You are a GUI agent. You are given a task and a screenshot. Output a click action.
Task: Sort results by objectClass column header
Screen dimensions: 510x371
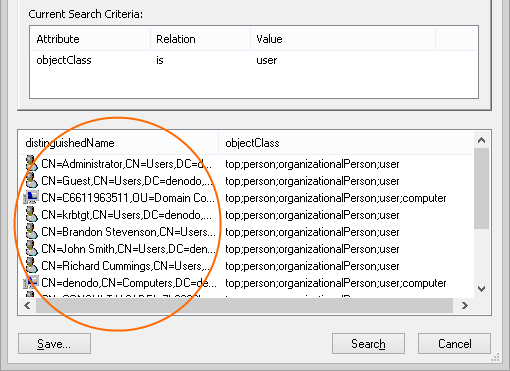click(x=346, y=143)
